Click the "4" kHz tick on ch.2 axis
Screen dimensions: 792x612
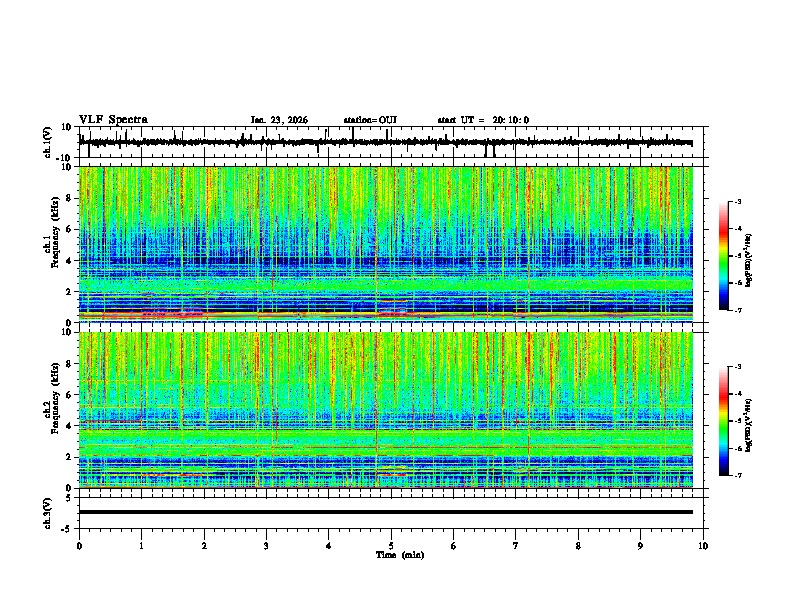tap(70, 426)
